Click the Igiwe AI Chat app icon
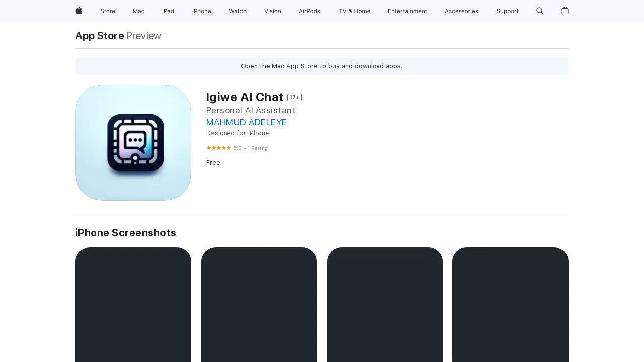The width and height of the screenshot is (644, 362). click(x=133, y=142)
